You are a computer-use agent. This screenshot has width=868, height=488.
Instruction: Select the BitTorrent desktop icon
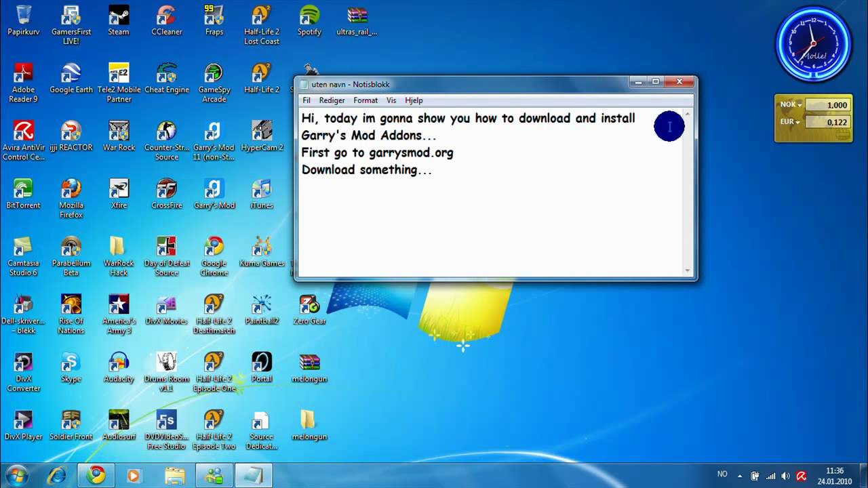(24, 194)
